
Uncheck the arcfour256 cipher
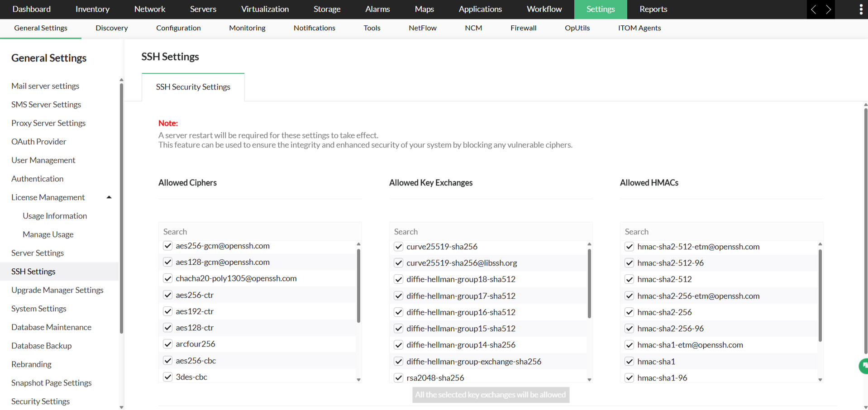point(168,344)
